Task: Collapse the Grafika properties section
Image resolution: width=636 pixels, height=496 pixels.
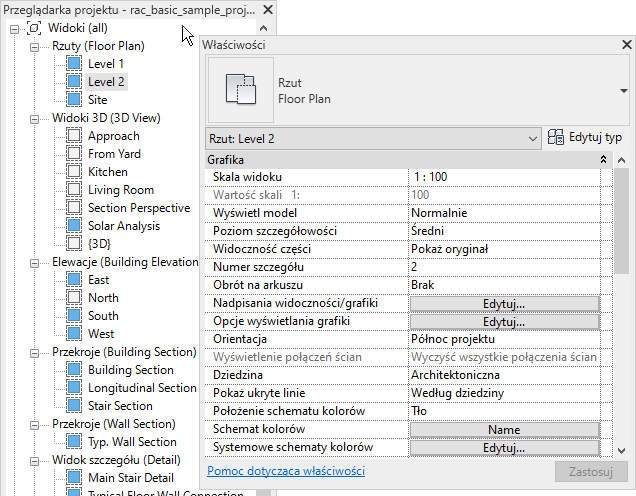Action: [x=602, y=159]
